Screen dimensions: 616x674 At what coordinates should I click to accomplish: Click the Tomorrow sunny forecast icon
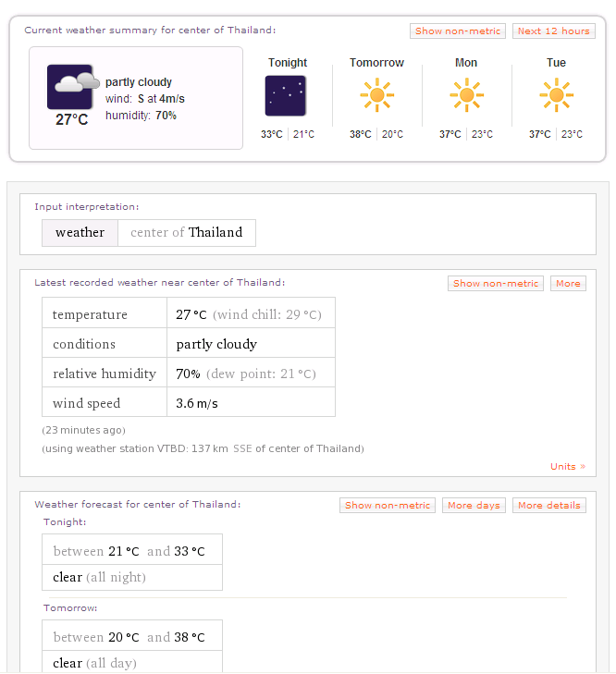[x=376, y=95]
